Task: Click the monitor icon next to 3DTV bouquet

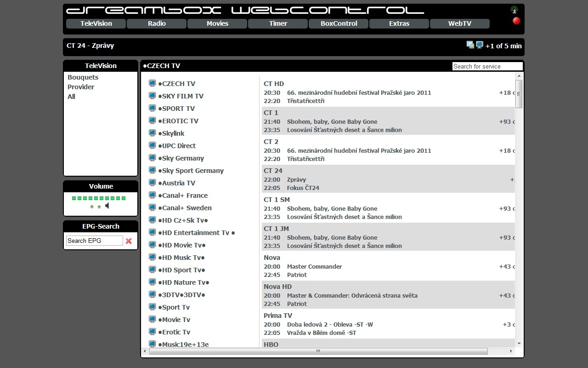Action: click(x=153, y=294)
